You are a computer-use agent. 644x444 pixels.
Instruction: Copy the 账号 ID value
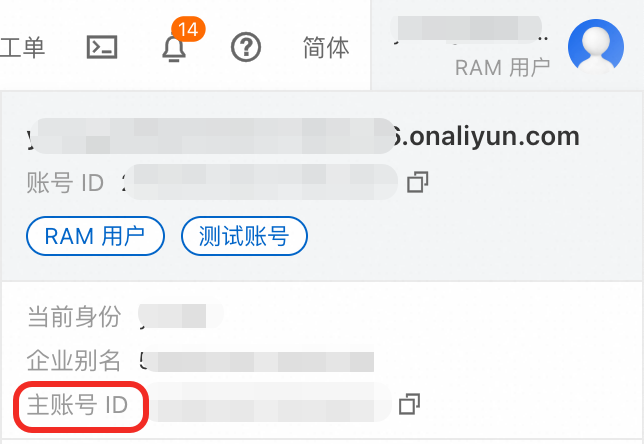418,182
